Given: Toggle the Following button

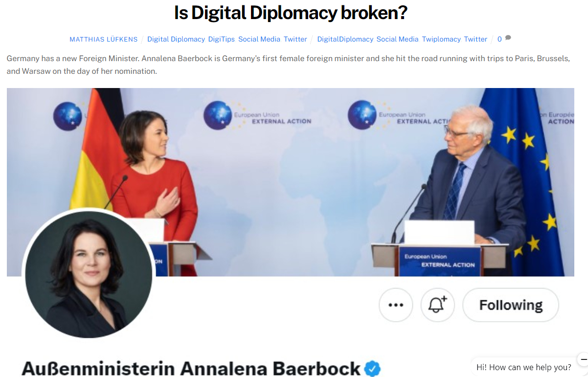Looking at the screenshot, I should pos(511,305).
